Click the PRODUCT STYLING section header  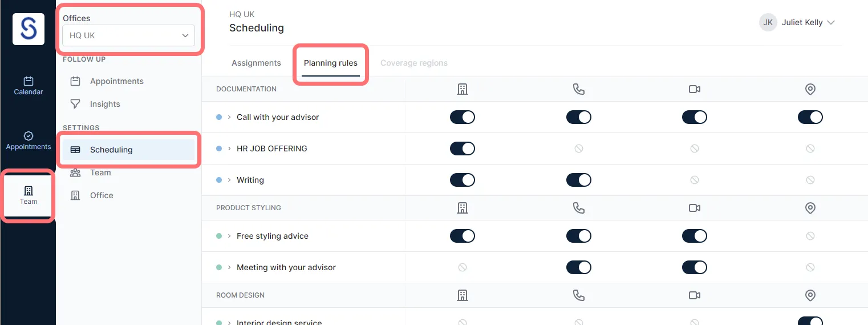pos(249,208)
